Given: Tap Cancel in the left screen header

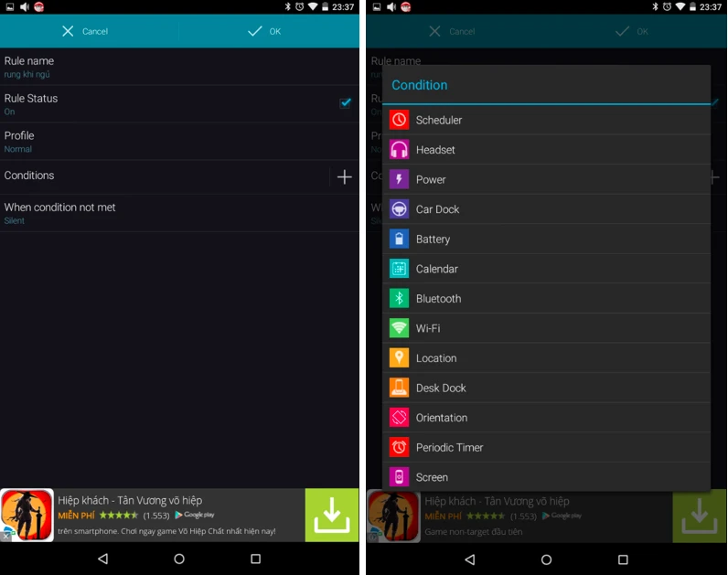Looking at the screenshot, I should (85, 31).
